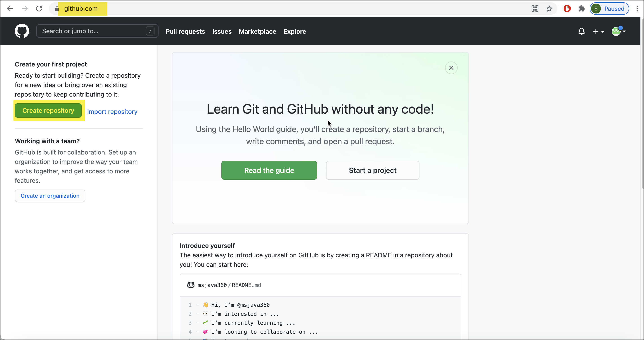This screenshot has height=340, width=644.
Task: Click the browser forward arrow
Action: tap(24, 9)
